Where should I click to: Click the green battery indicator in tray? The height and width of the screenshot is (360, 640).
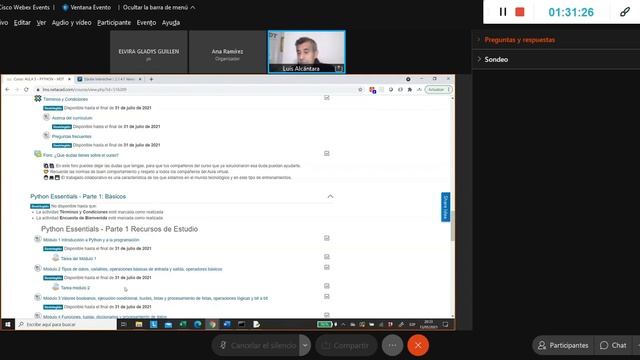click(x=324, y=324)
